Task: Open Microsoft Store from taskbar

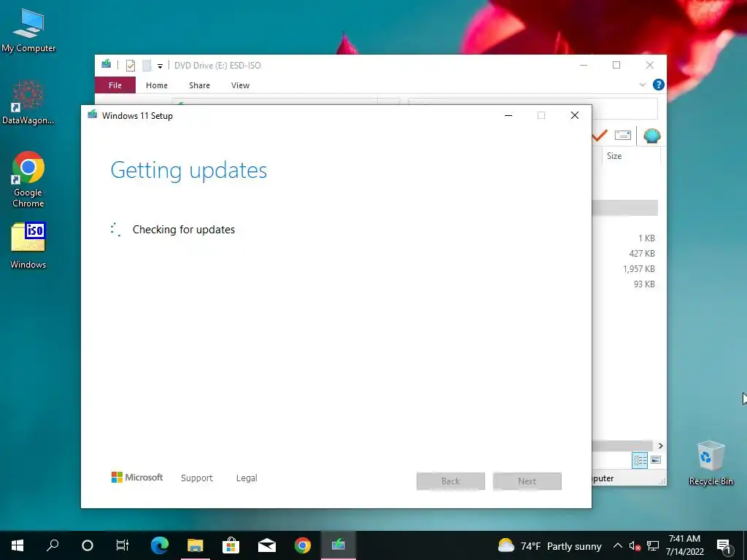Action: coord(231,545)
